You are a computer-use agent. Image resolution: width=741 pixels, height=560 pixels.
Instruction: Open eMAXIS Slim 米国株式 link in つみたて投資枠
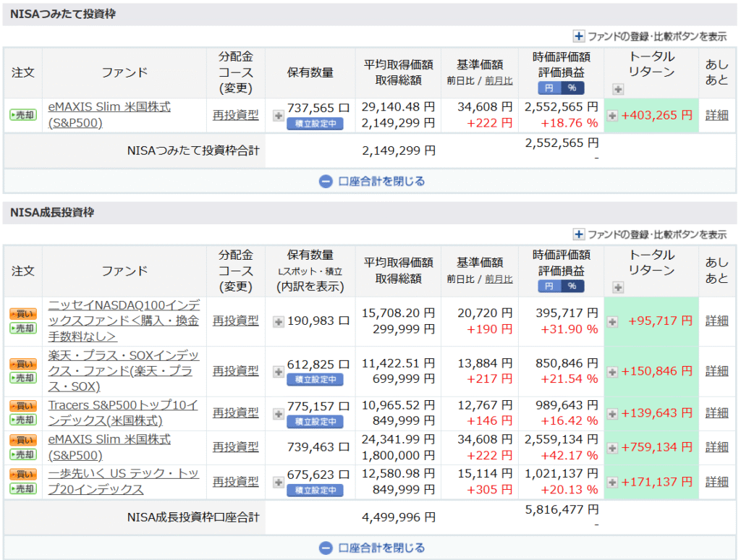click(109, 115)
